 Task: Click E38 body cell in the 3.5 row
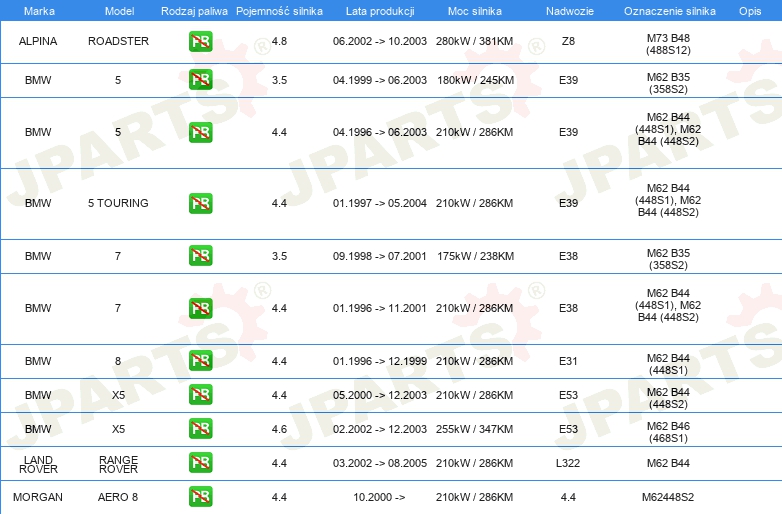click(568, 256)
